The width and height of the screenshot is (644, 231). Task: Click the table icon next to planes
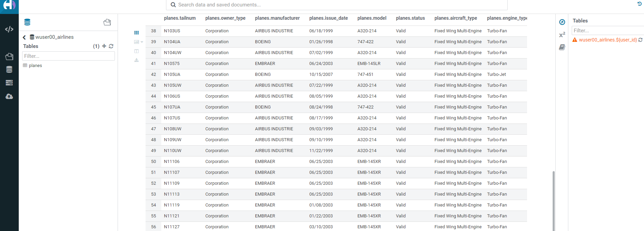(x=25, y=65)
